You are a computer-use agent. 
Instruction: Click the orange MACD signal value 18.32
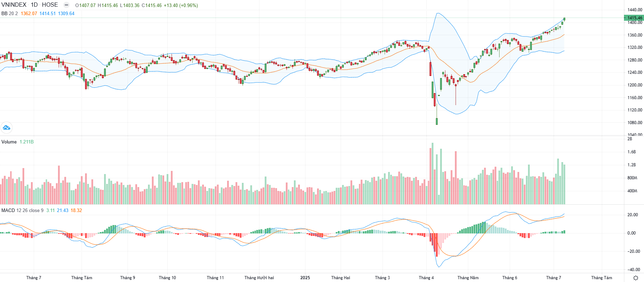tap(76, 210)
